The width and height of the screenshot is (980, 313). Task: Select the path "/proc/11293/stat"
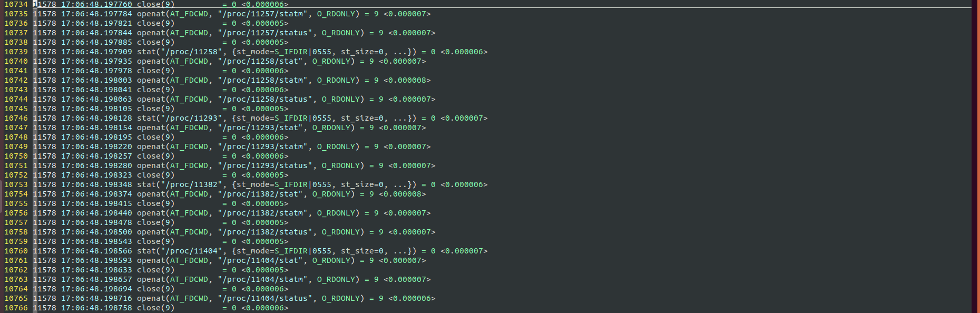(260, 128)
